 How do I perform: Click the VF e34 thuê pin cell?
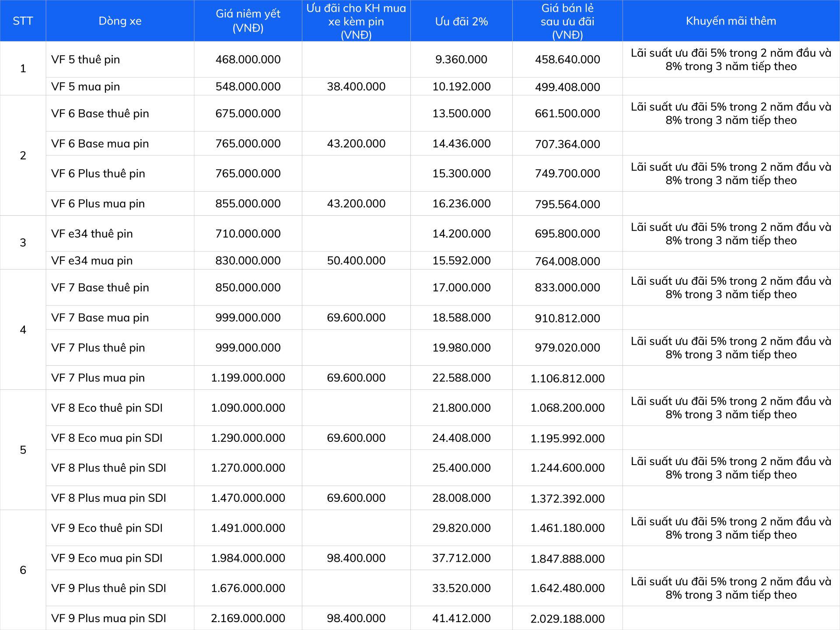92,234
